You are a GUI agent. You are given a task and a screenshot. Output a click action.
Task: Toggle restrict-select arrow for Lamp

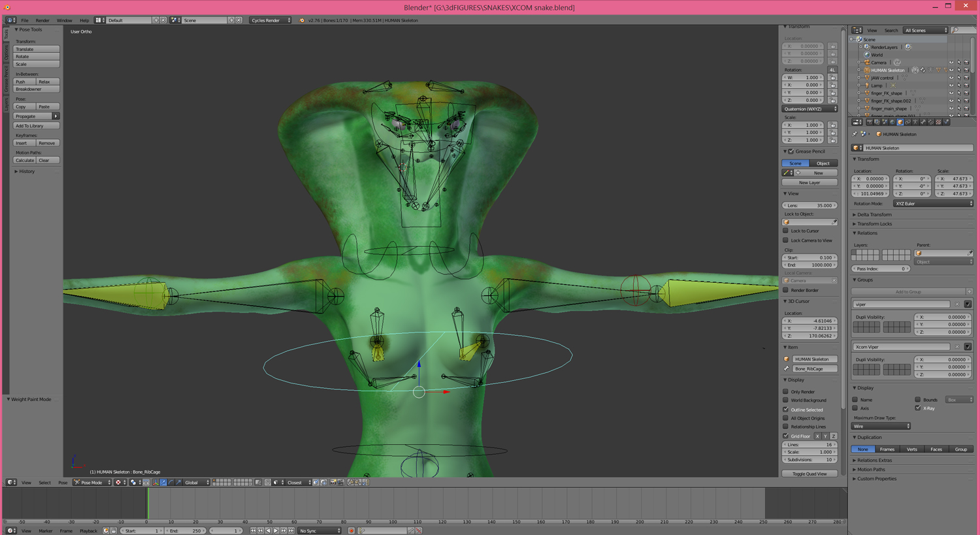[958, 86]
